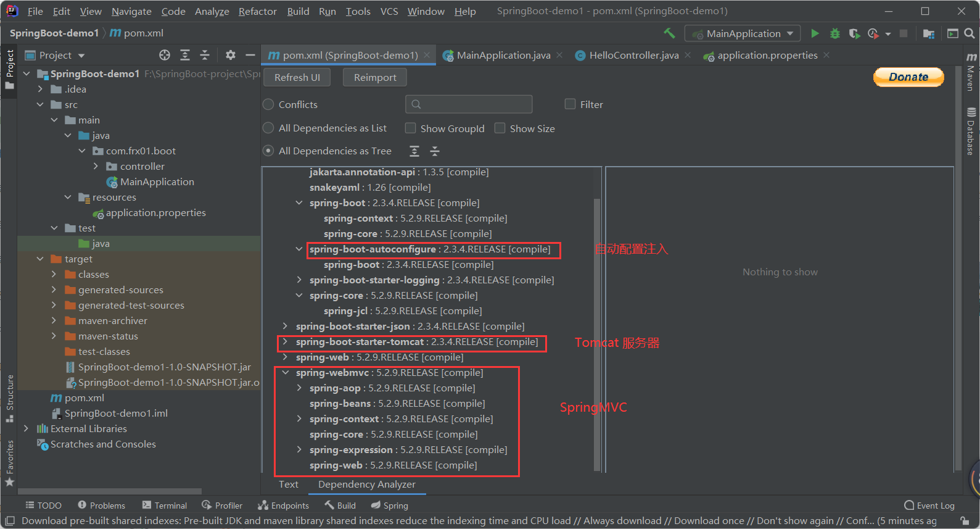Enable the Show Size checkbox
Image resolution: width=980 pixels, height=529 pixels.
point(500,128)
